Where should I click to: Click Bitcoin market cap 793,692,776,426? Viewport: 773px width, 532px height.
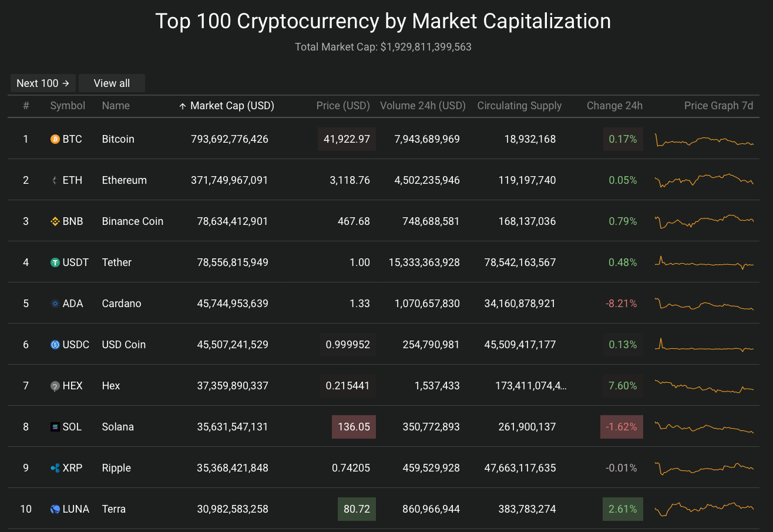230,139
